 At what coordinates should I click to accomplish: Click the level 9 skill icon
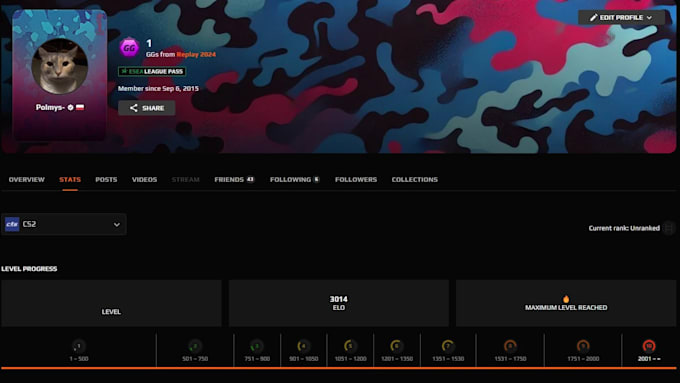pyautogui.click(x=583, y=346)
